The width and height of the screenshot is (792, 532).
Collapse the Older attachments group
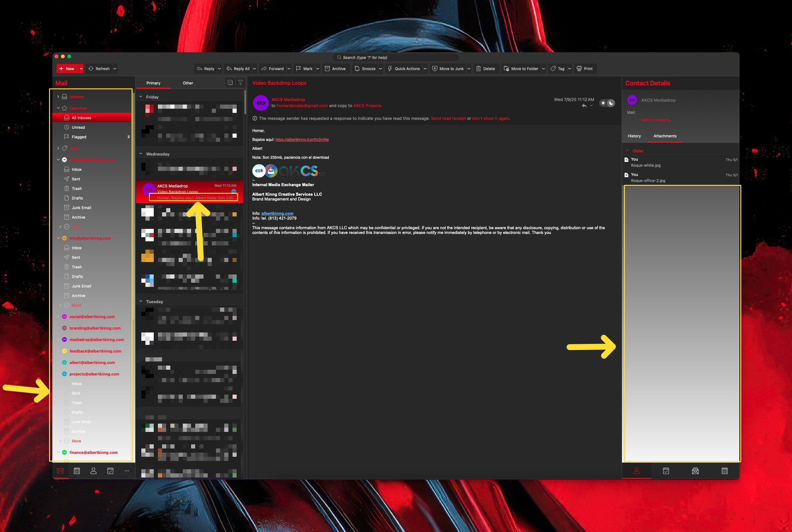(x=627, y=151)
